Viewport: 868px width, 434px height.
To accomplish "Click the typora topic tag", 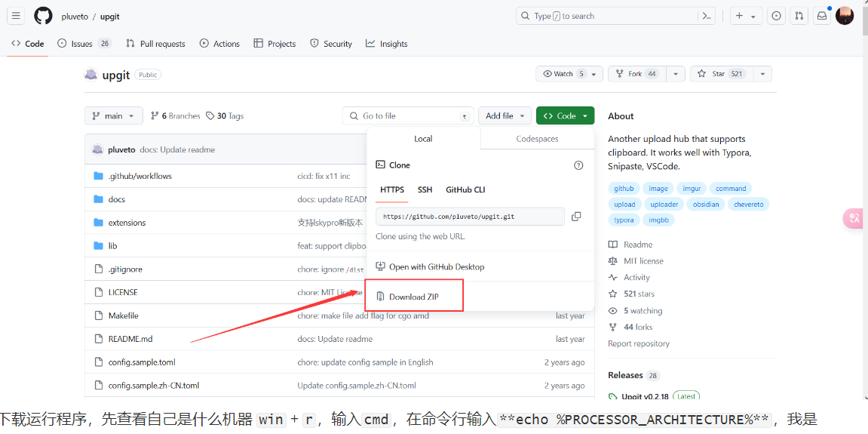I will coord(624,220).
